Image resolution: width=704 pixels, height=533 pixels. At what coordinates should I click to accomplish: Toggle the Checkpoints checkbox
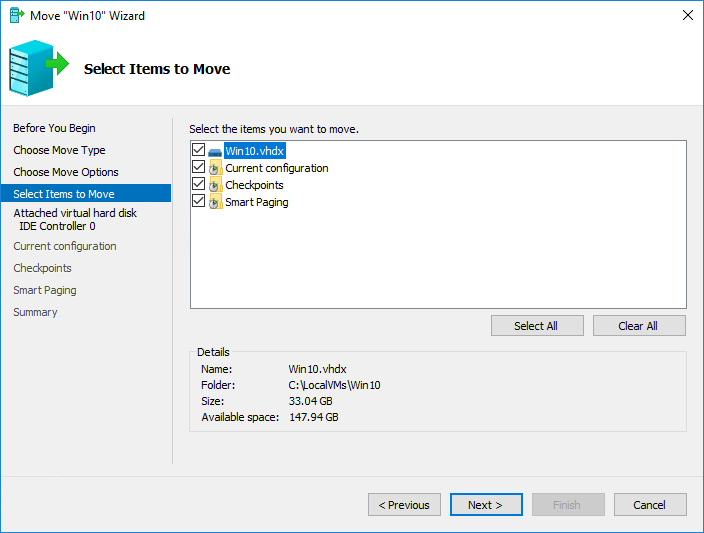[198, 184]
